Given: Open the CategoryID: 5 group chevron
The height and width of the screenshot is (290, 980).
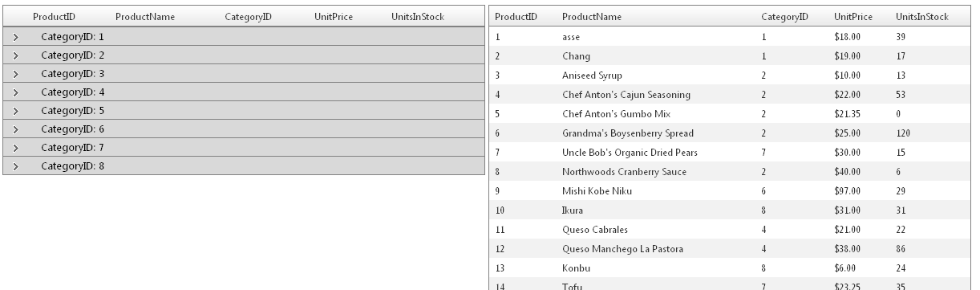Looking at the screenshot, I should [x=15, y=111].
